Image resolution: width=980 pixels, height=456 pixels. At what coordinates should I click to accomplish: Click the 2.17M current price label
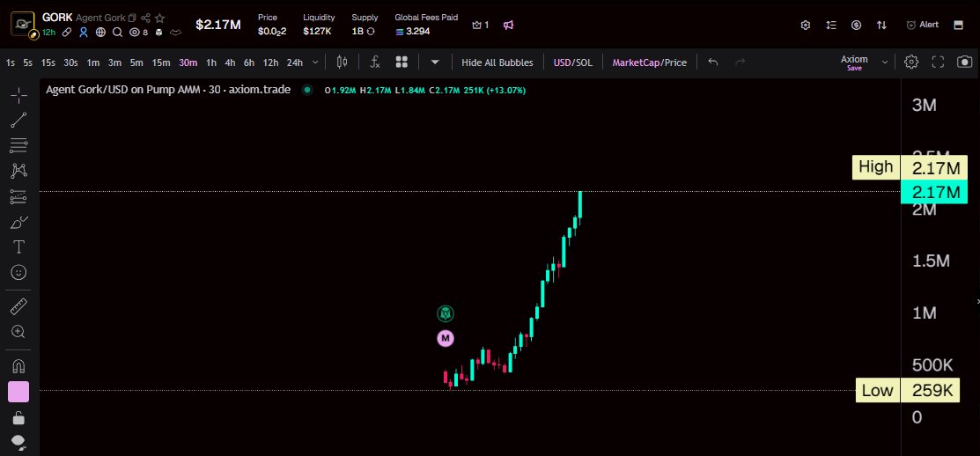coord(933,192)
